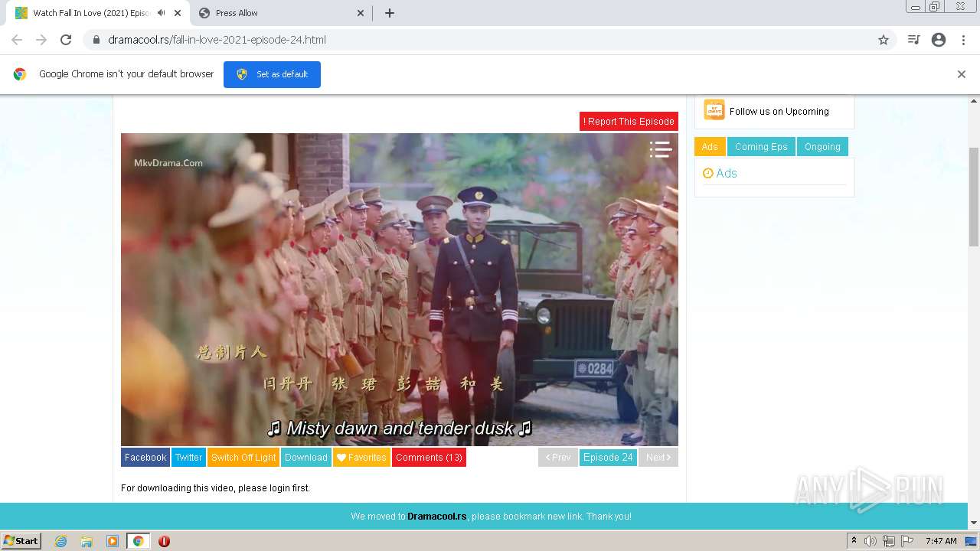
Task: Click 'Report This Episode' button
Action: (629, 121)
